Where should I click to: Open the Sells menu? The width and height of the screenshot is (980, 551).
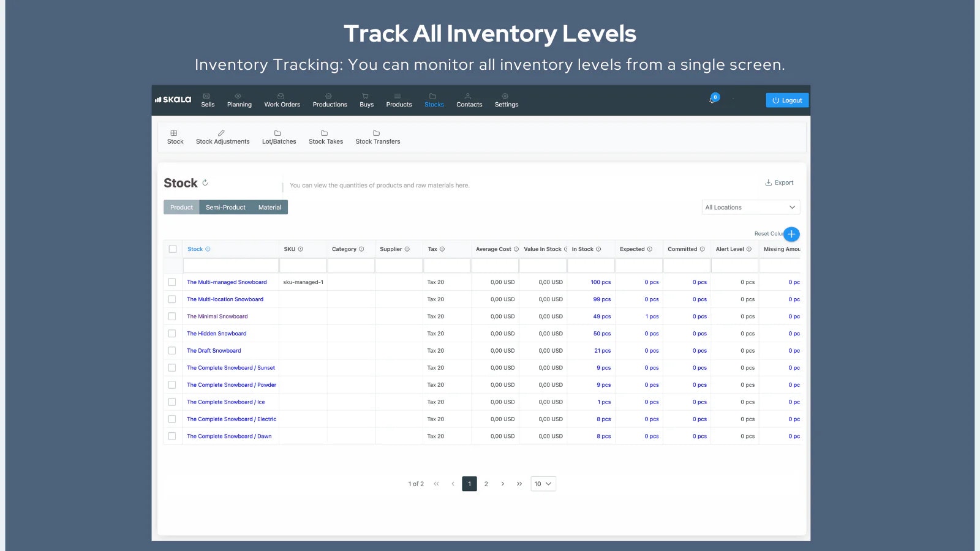208,100
